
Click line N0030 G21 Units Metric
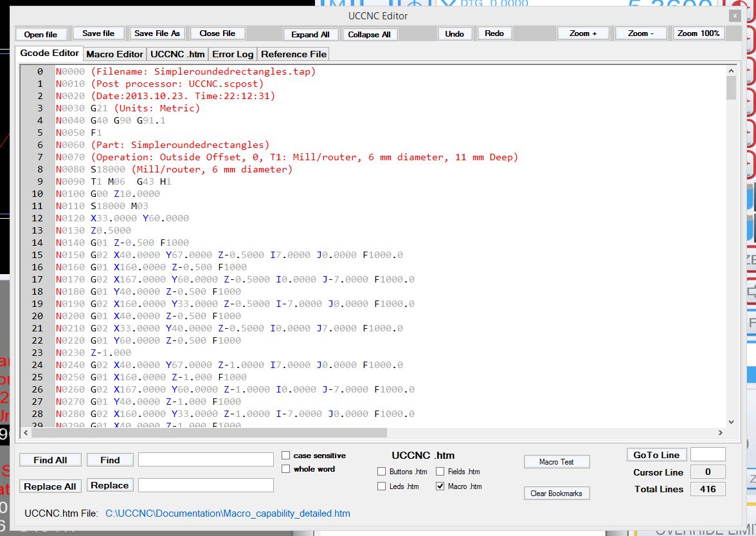click(x=128, y=108)
